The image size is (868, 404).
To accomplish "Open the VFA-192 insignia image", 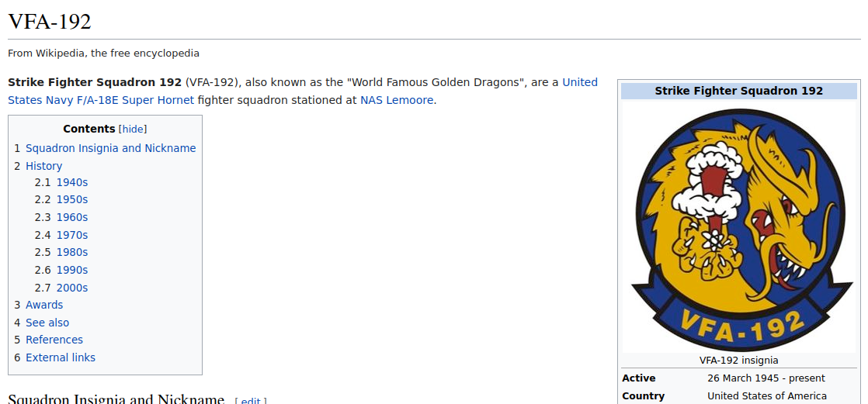I will pos(739,227).
